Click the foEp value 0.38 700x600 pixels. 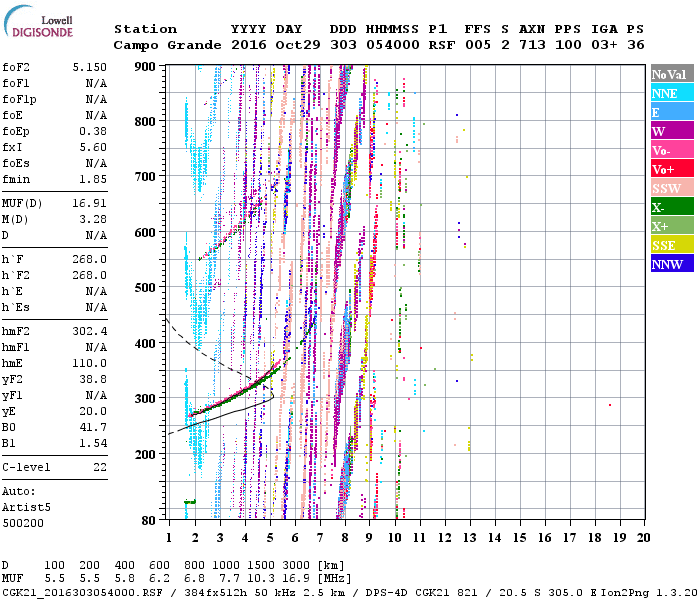click(93, 131)
